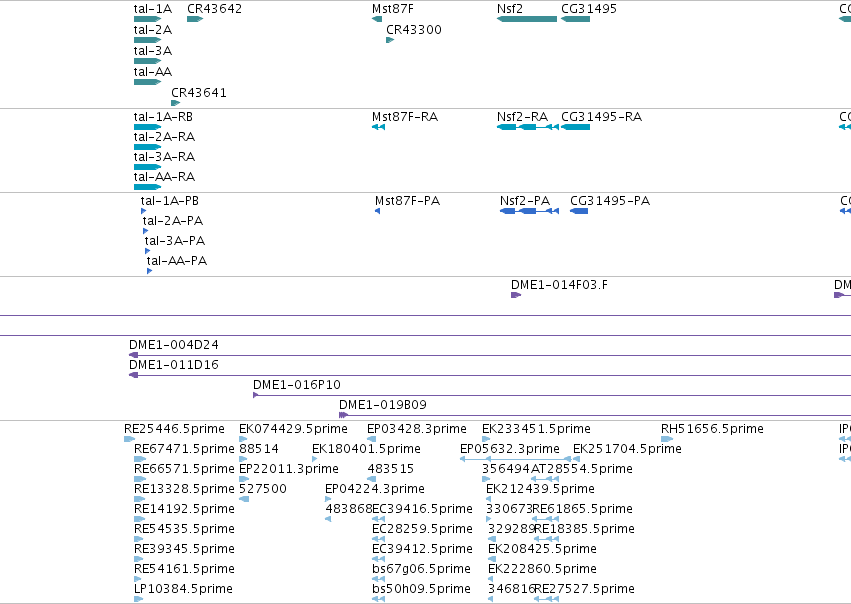Select the EC28259.5prime EST label
Screen dimensions: 851x604
tap(422, 530)
